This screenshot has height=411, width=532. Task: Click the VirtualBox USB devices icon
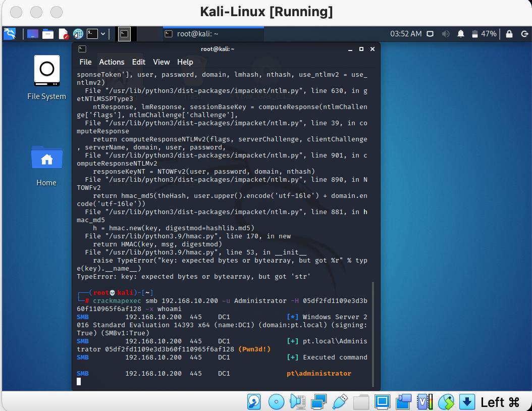[340, 402]
